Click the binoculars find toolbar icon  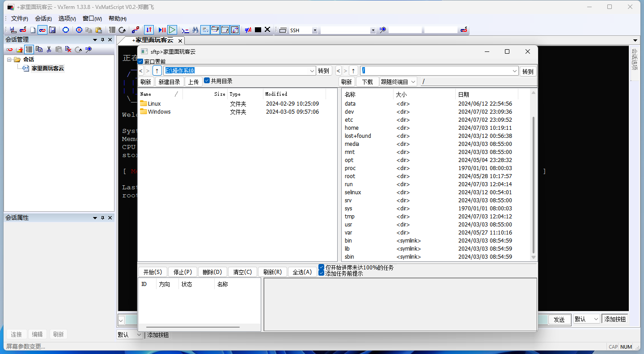pos(195,30)
